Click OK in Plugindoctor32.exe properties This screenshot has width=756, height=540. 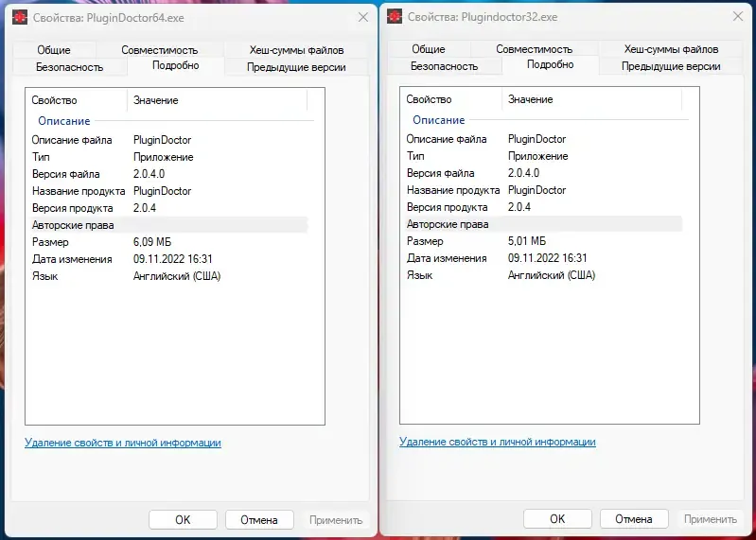click(x=557, y=519)
